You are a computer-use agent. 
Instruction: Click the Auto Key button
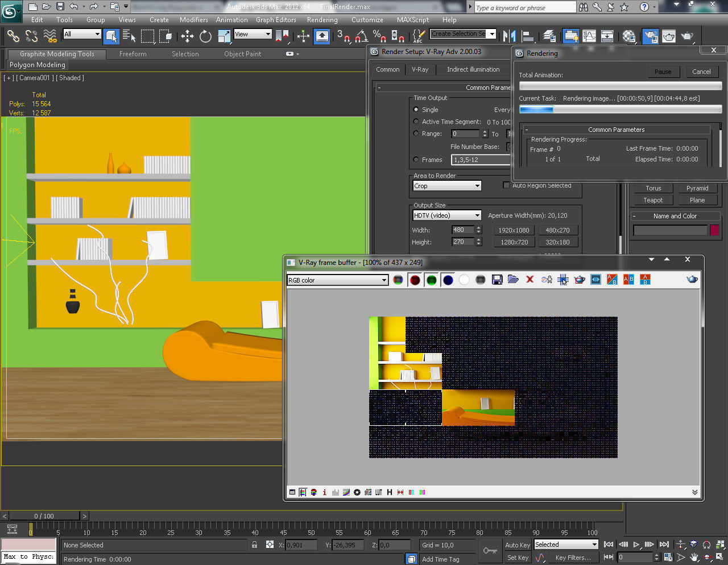(517, 545)
